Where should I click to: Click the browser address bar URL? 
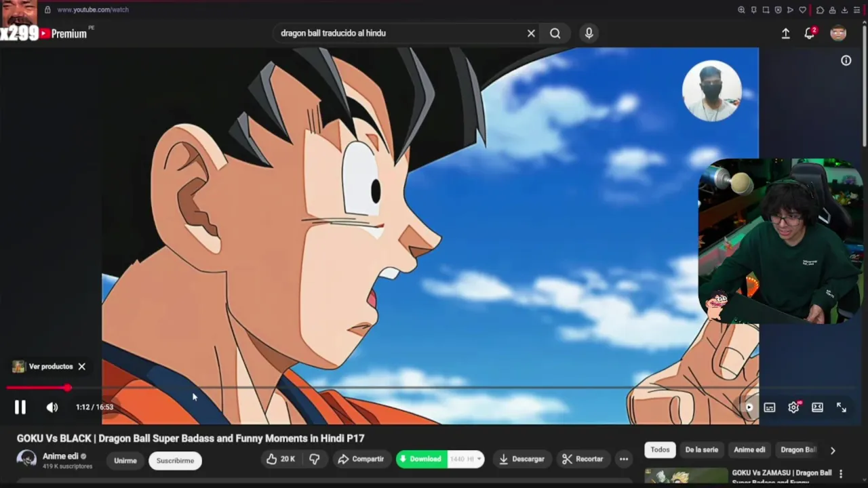pos(93,10)
